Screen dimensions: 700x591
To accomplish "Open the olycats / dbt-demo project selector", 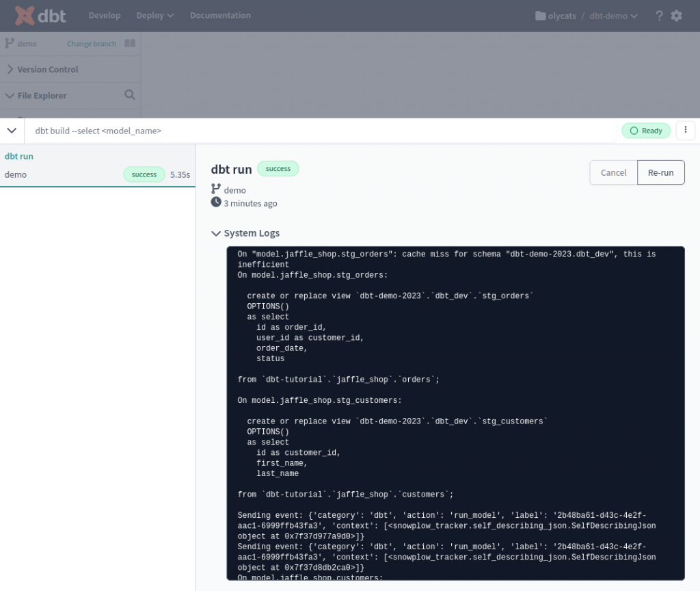I will pyautogui.click(x=586, y=16).
